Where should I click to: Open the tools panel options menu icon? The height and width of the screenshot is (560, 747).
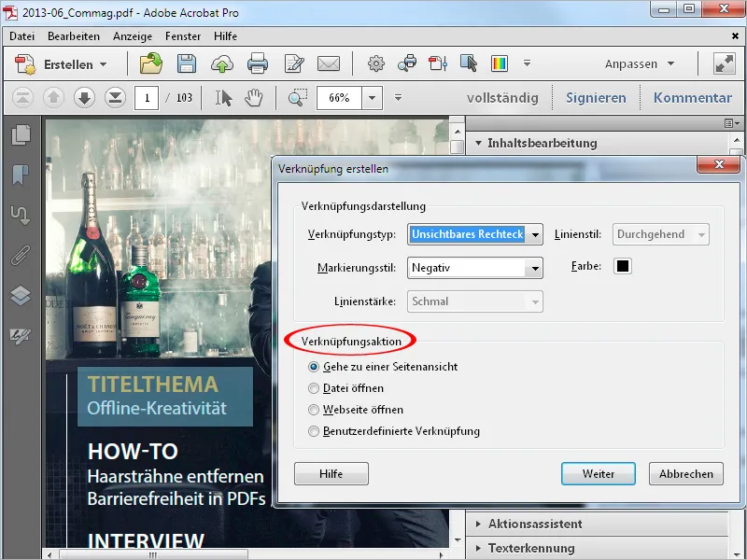[x=732, y=124]
